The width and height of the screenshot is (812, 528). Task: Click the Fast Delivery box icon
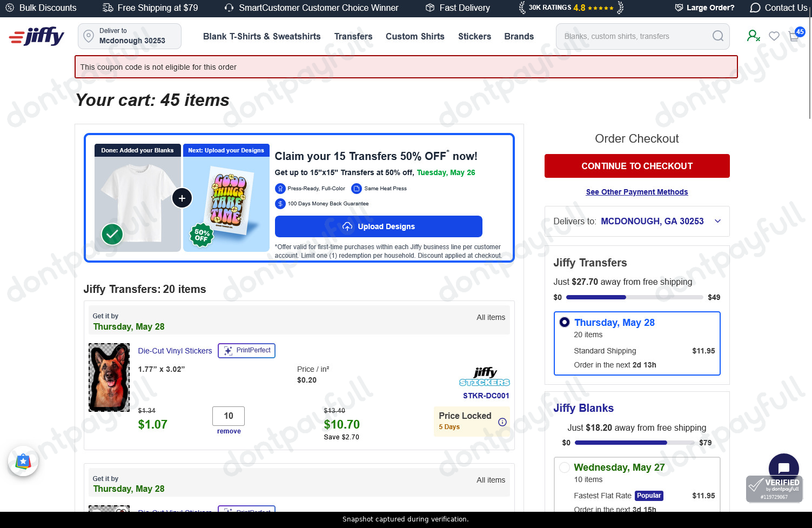[x=430, y=8]
